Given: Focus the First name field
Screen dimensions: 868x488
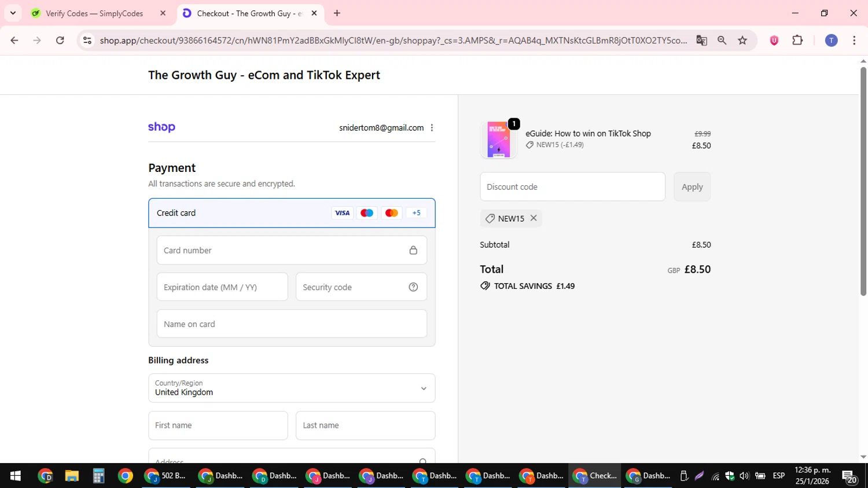Looking at the screenshot, I should [x=218, y=425].
